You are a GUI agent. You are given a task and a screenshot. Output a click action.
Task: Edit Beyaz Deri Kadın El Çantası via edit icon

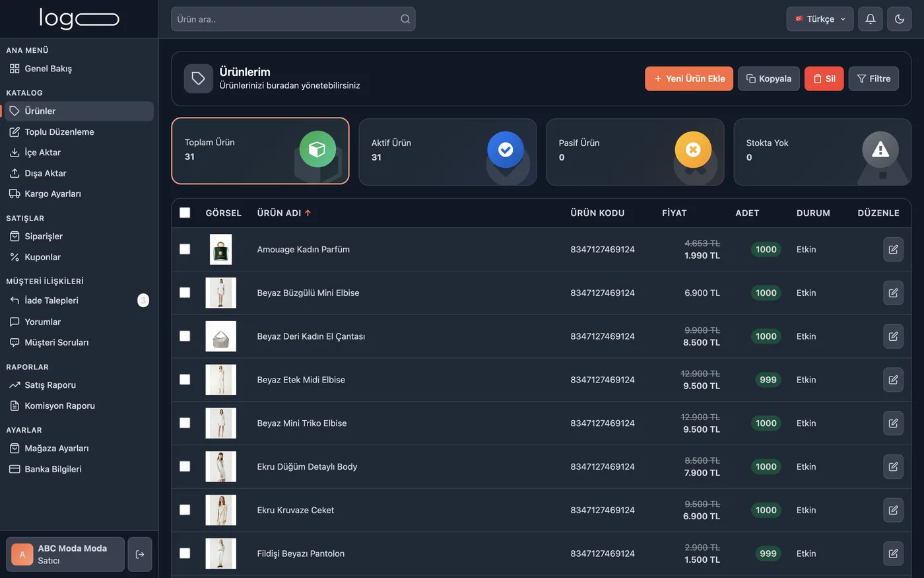click(x=893, y=336)
